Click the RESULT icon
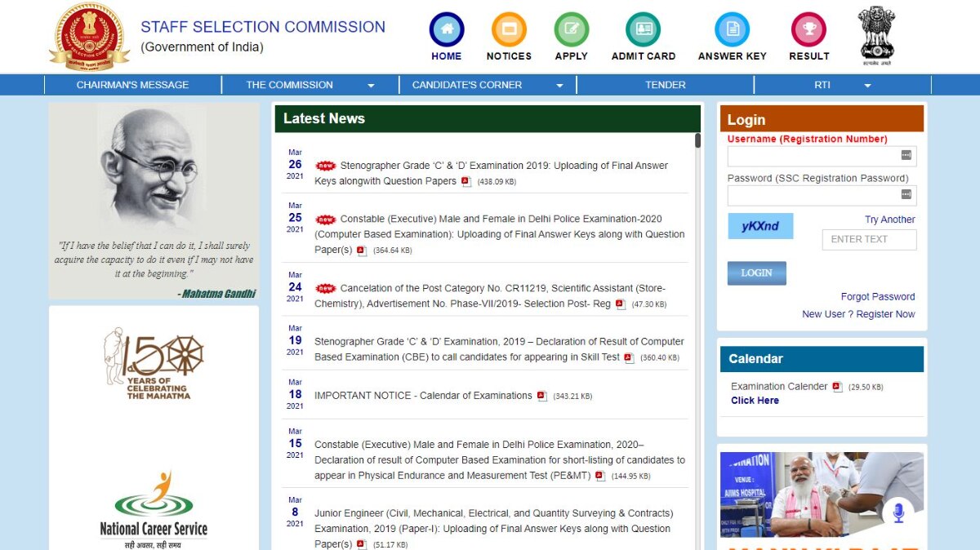This screenshot has height=550, width=980. 808,29
